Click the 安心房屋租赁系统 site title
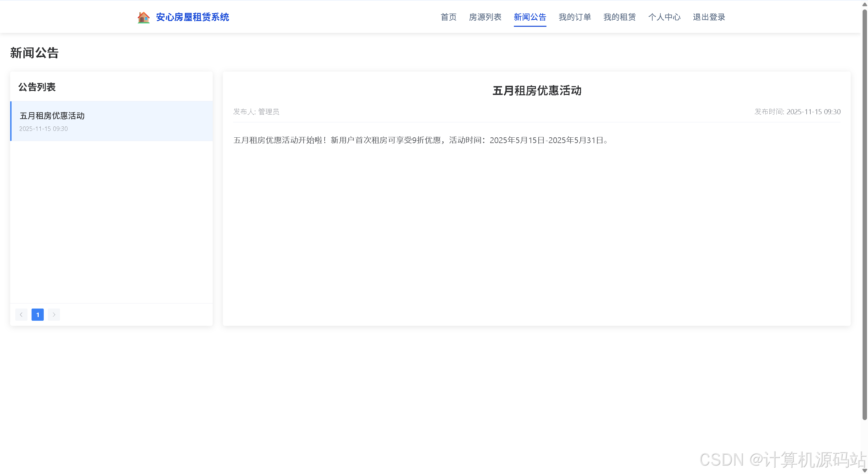 tap(192, 17)
